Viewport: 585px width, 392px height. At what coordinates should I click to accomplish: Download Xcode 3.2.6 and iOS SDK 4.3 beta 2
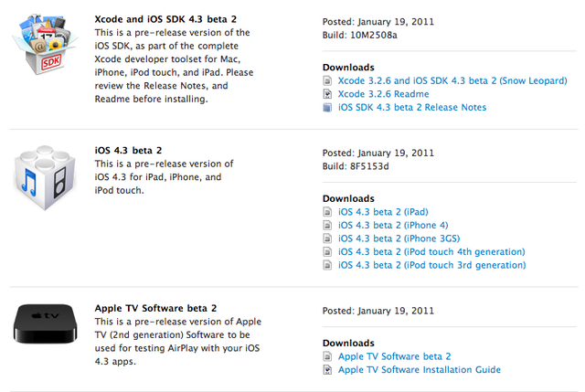[x=452, y=81]
